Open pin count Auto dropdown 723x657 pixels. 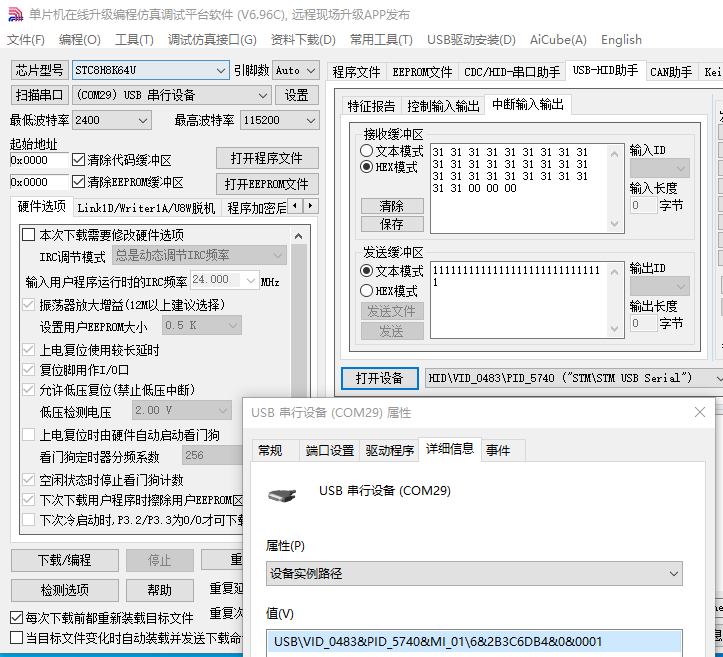(296, 70)
